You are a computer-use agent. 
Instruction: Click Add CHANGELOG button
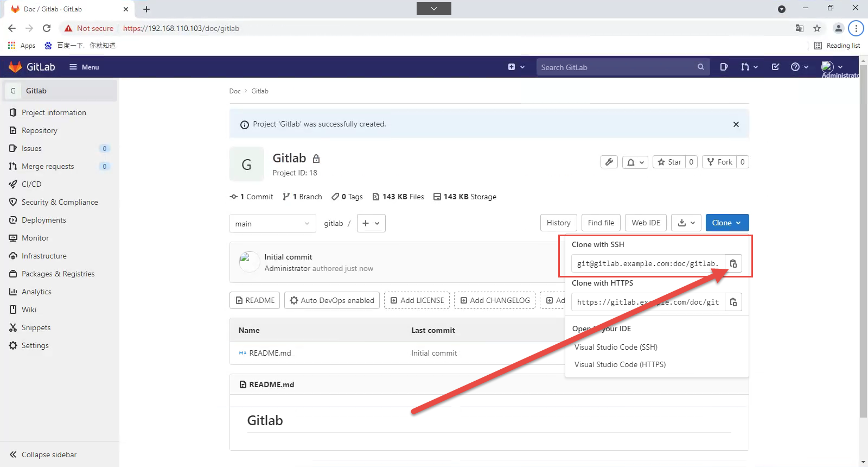(x=495, y=300)
